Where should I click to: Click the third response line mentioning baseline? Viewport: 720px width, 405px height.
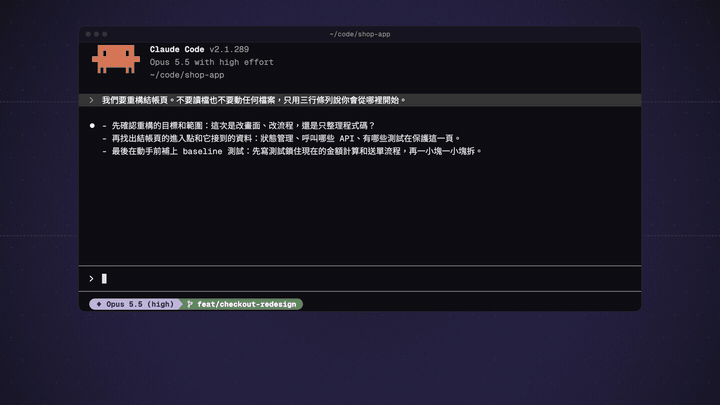click(296, 151)
